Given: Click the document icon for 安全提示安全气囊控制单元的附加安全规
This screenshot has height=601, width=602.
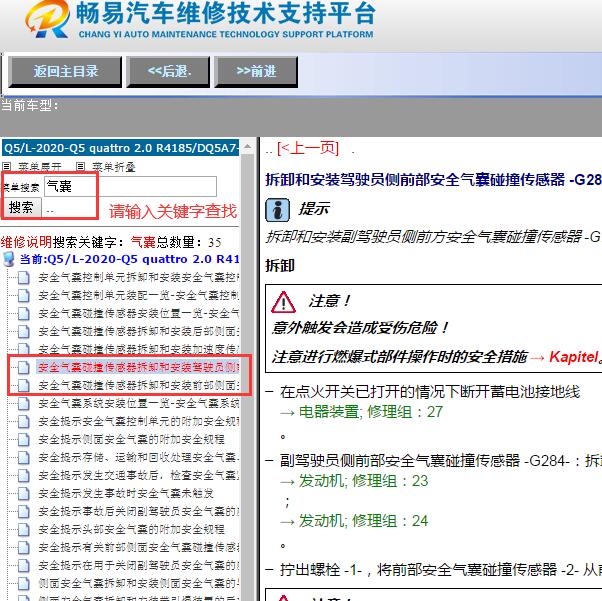Looking at the screenshot, I should point(24,421).
